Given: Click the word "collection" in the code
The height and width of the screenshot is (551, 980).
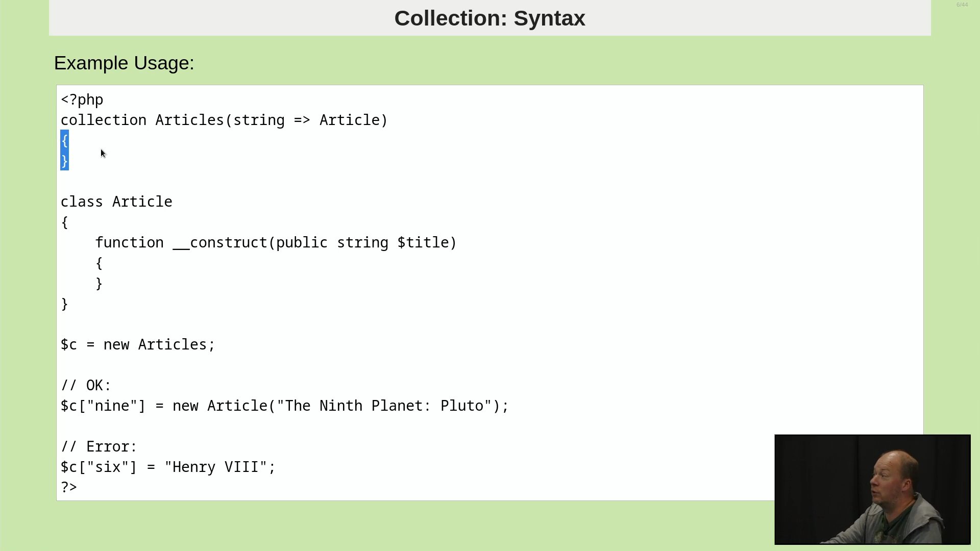Looking at the screenshot, I should point(103,120).
